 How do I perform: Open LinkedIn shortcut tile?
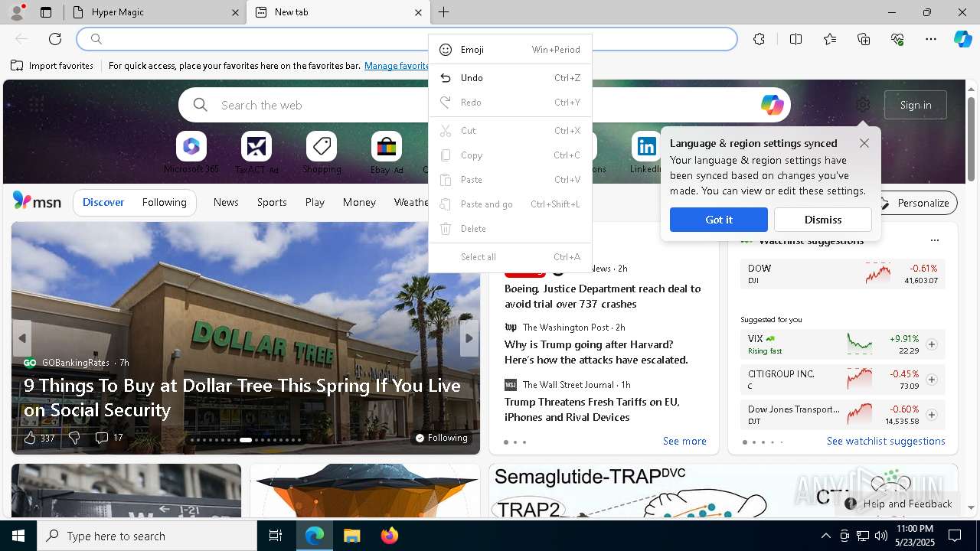(x=646, y=153)
